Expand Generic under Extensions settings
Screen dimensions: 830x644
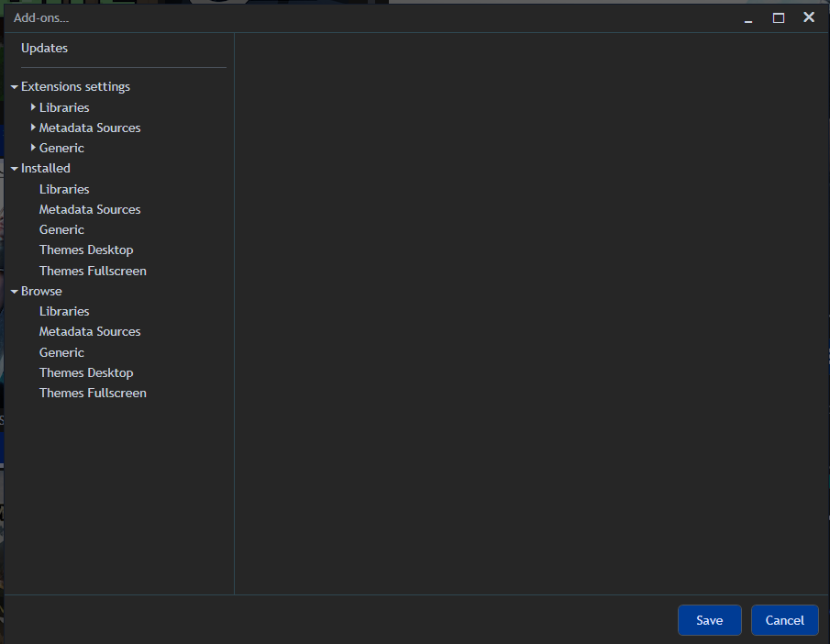point(33,148)
